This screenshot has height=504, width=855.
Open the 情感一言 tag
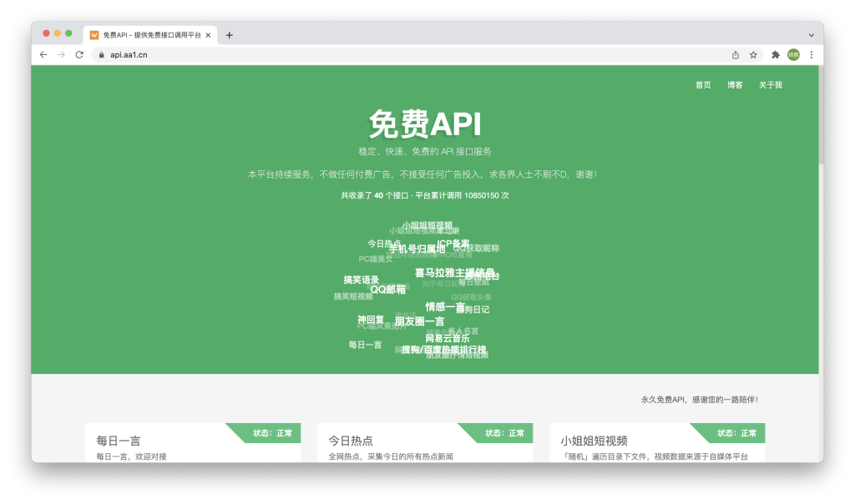(x=445, y=307)
